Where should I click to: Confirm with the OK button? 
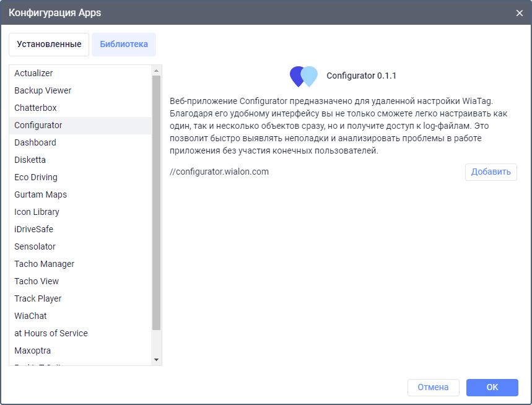coord(492,388)
